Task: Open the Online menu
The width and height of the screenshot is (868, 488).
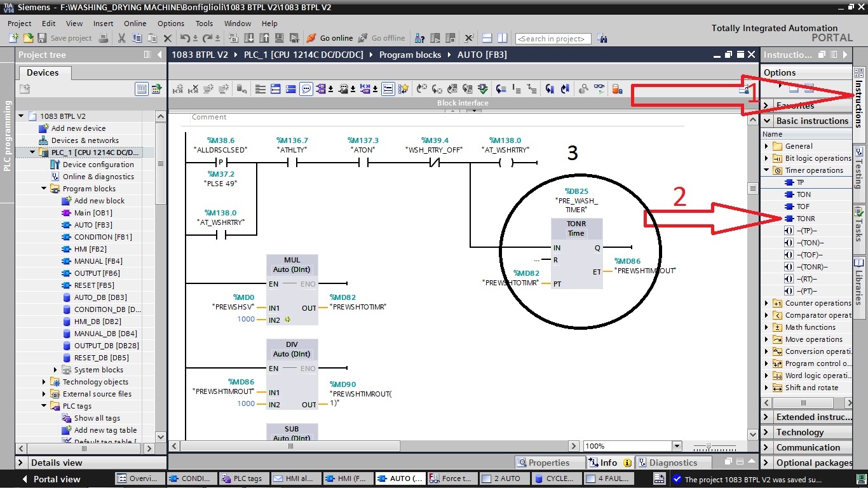Action: (135, 24)
